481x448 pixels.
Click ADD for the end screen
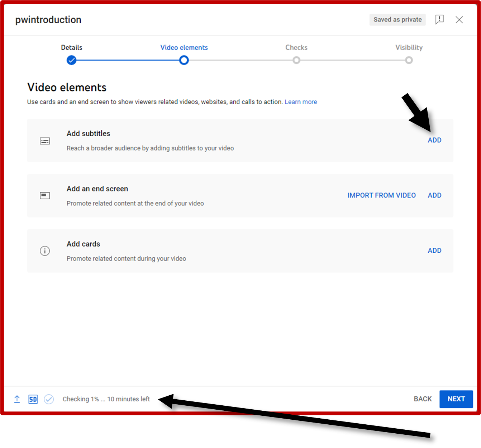point(434,195)
